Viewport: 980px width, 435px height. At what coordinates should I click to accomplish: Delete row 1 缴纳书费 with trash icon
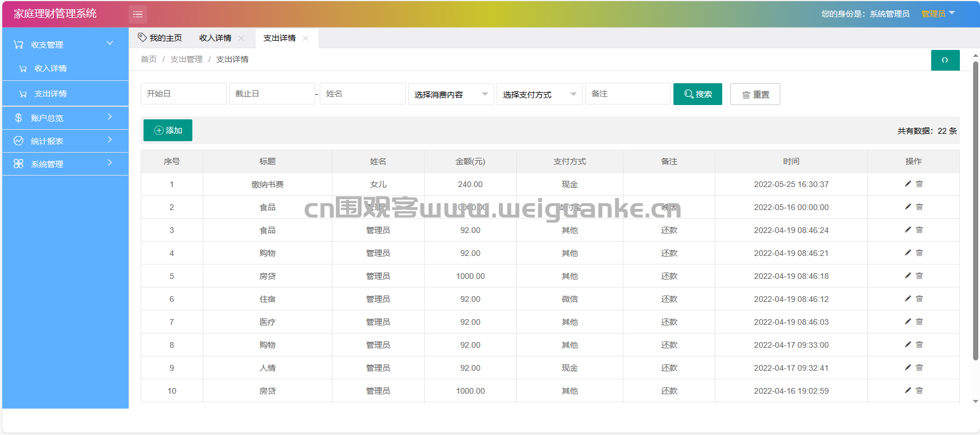click(919, 184)
